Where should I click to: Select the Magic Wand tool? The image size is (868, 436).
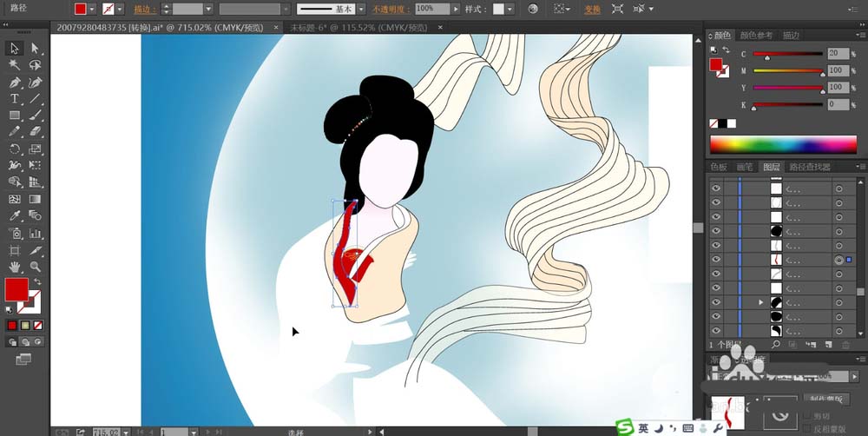pyautogui.click(x=15, y=65)
